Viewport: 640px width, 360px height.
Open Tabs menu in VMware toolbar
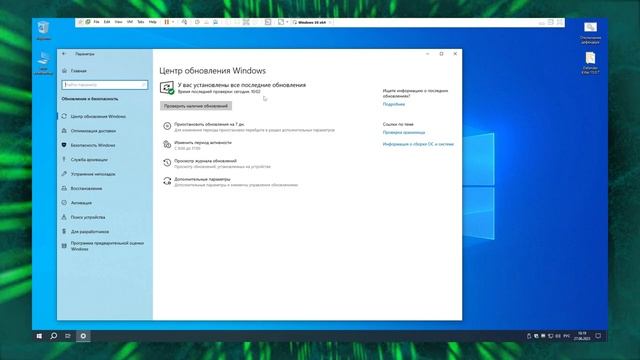coord(141,22)
